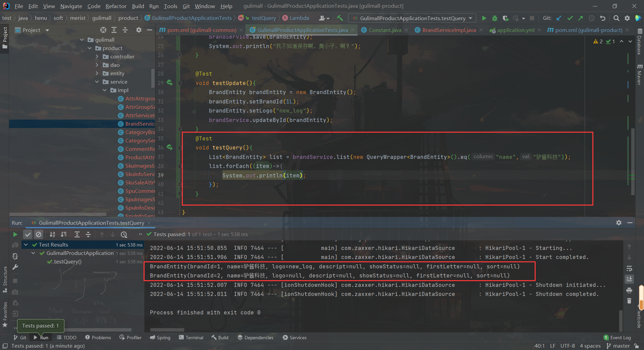
Task: Expand all in the Project panel toolbar
Action: 114,30
